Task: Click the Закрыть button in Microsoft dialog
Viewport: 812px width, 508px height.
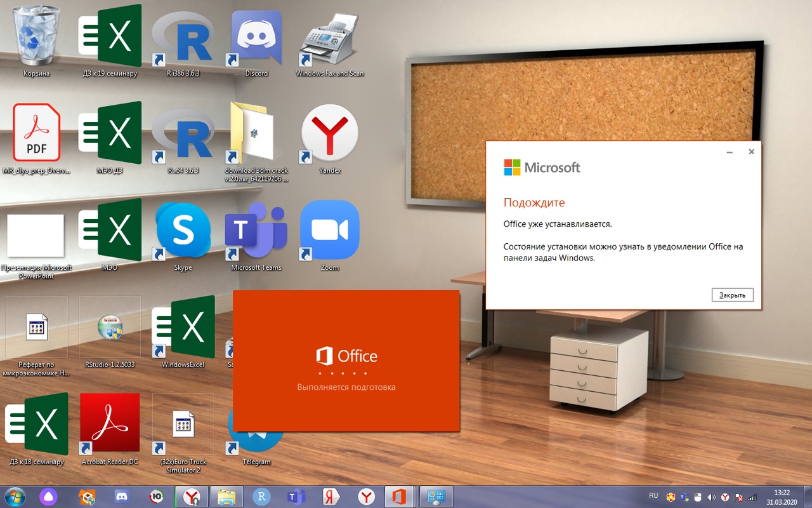Action: (733, 295)
